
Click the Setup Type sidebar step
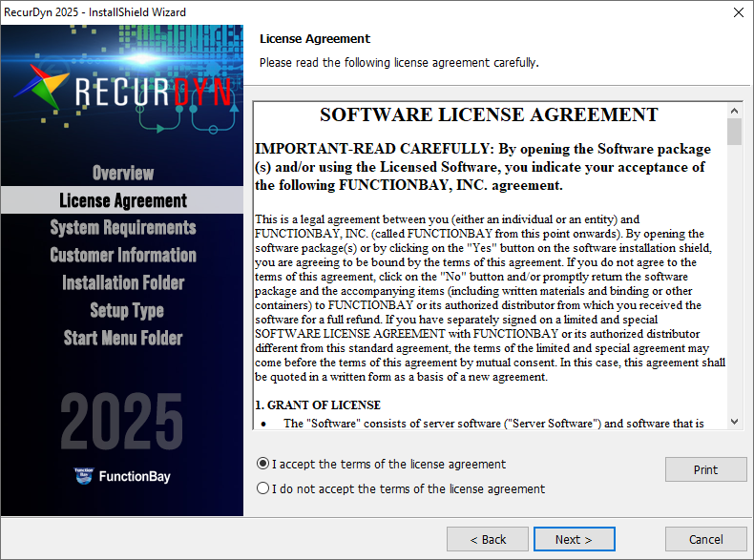pos(127,310)
